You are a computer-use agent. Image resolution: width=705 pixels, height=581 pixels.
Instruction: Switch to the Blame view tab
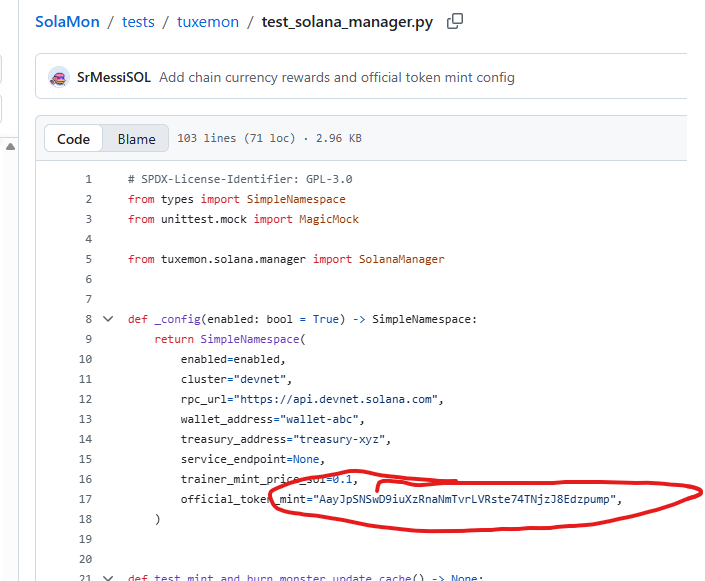tap(136, 139)
